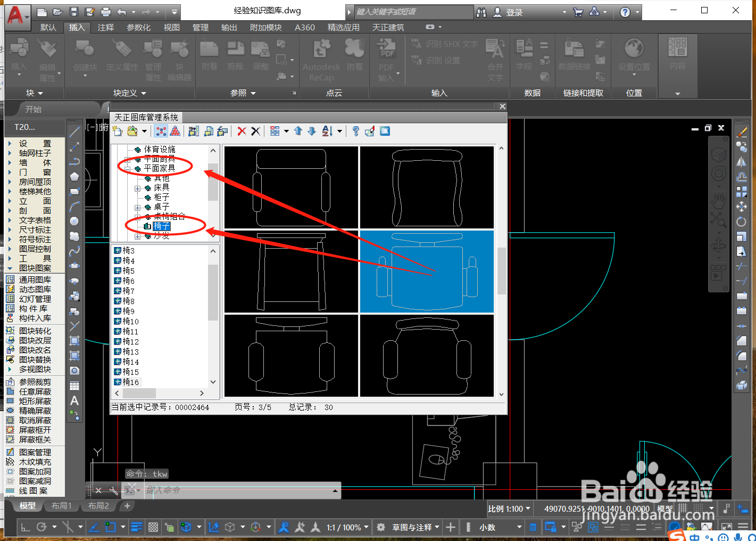Click the 通用图库 menu item in sidebar
This screenshot has width=756, height=541.
[35, 280]
